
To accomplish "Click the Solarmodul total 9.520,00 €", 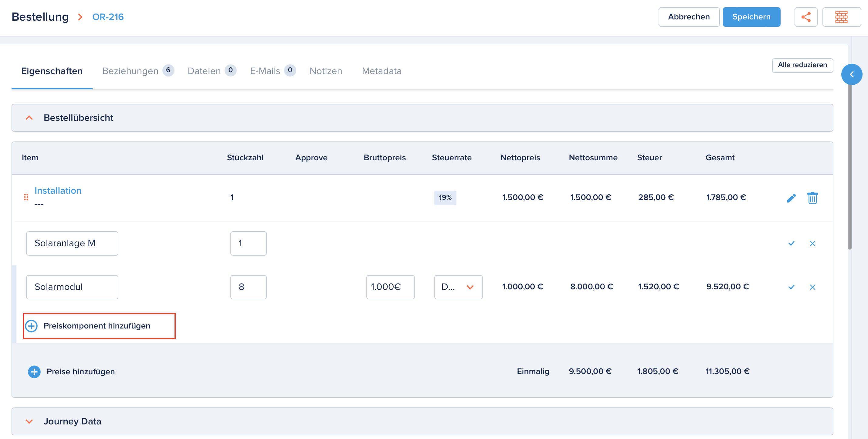I will [x=727, y=287].
